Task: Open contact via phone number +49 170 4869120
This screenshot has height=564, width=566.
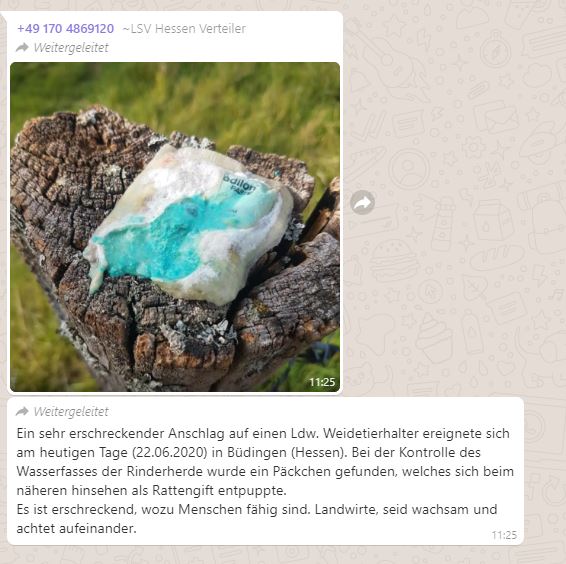Action: pyautogui.click(x=65, y=29)
